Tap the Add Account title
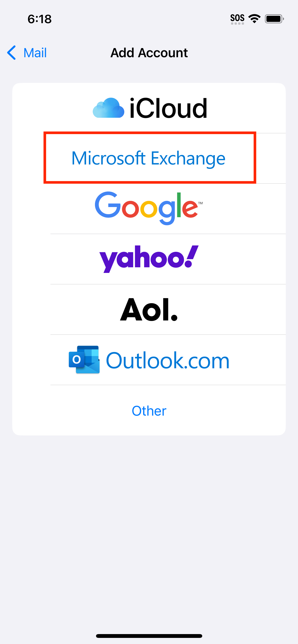 point(149,53)
